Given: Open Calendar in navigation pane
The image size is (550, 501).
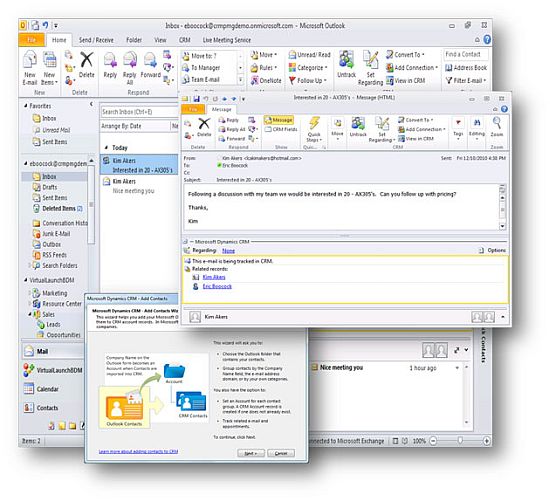Looking at the screenshot, I should [53, 389].
